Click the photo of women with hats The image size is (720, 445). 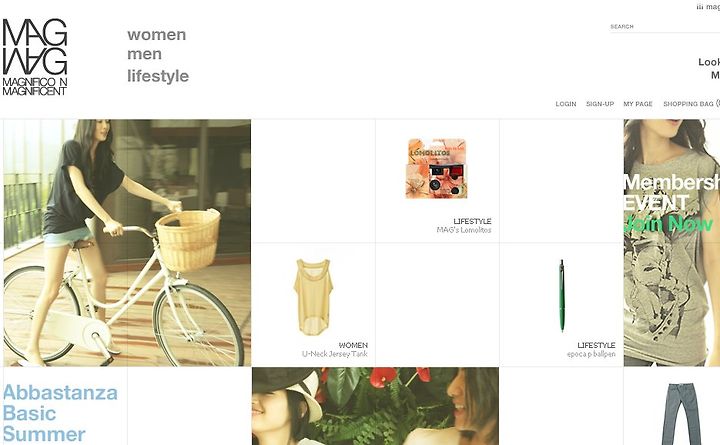click(x=375, y=406)
